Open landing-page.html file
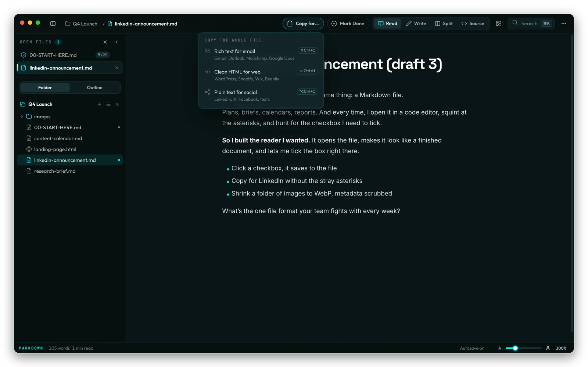The height and width of the screenshot is (367, 588). pos(70,149)
